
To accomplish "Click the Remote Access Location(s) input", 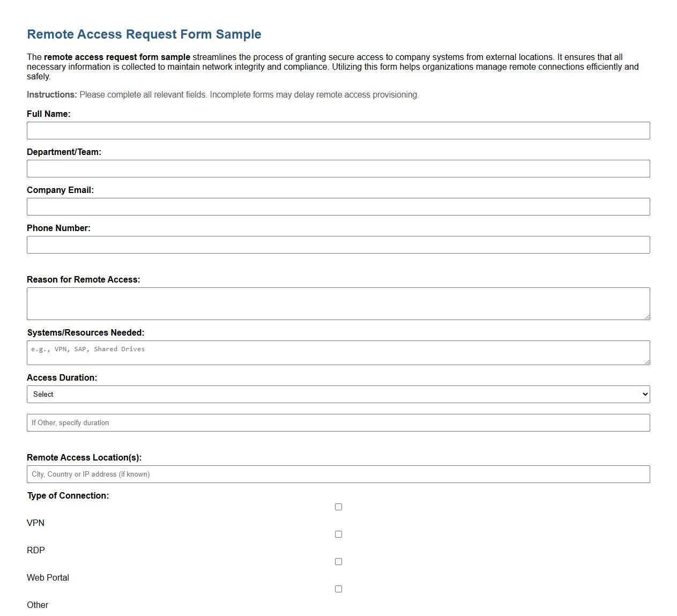I will tap(338, 474).
